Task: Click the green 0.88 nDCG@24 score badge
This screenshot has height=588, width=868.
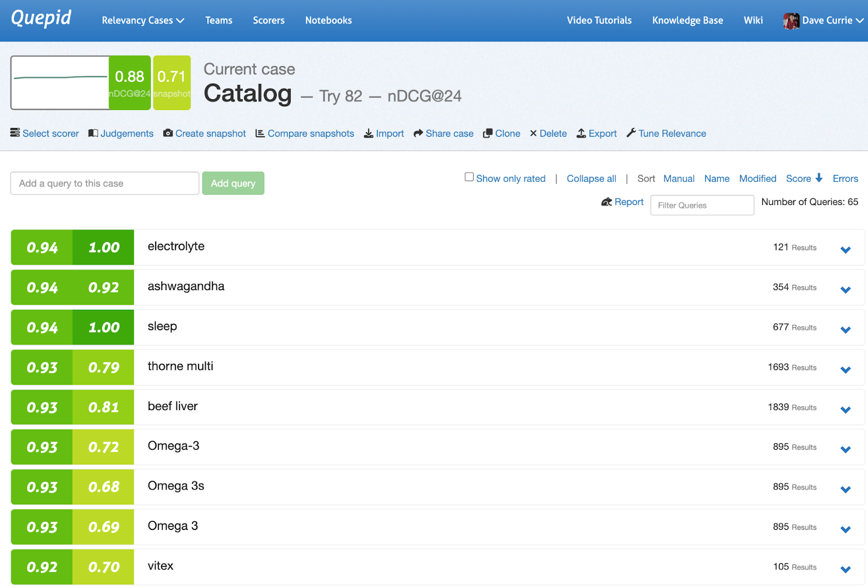Action: 130,82
